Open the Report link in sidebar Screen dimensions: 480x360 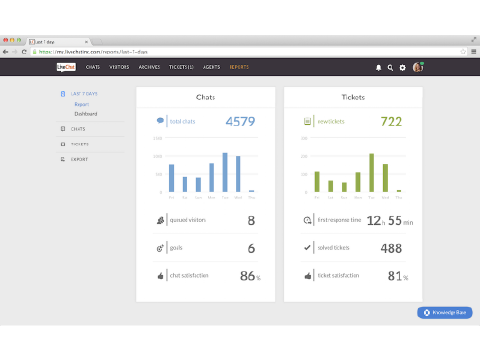(x=82, y=104)
